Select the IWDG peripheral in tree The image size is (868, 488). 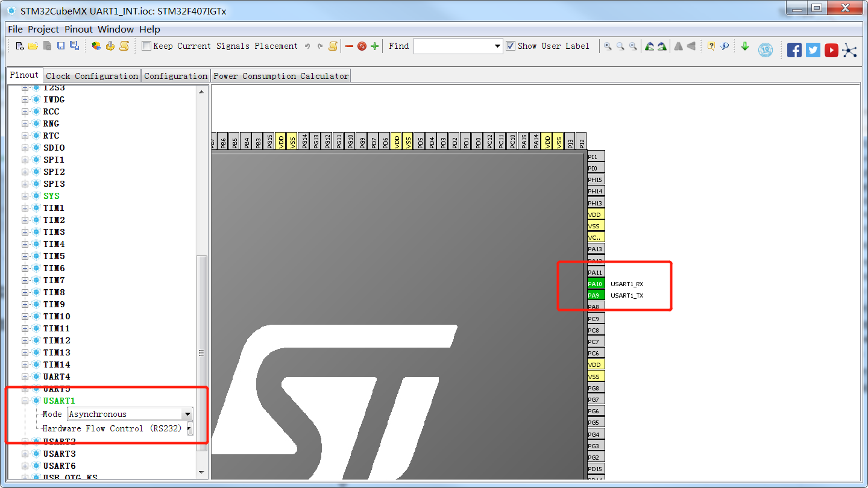54,99
